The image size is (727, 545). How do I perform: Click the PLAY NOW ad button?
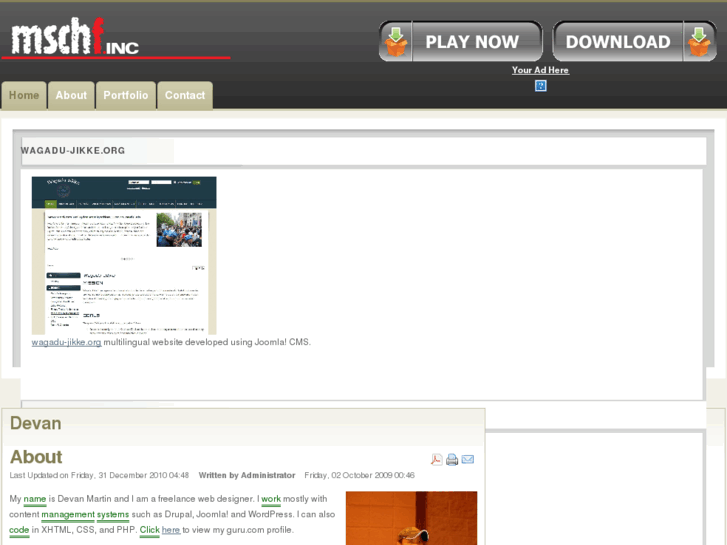(460, 41)
